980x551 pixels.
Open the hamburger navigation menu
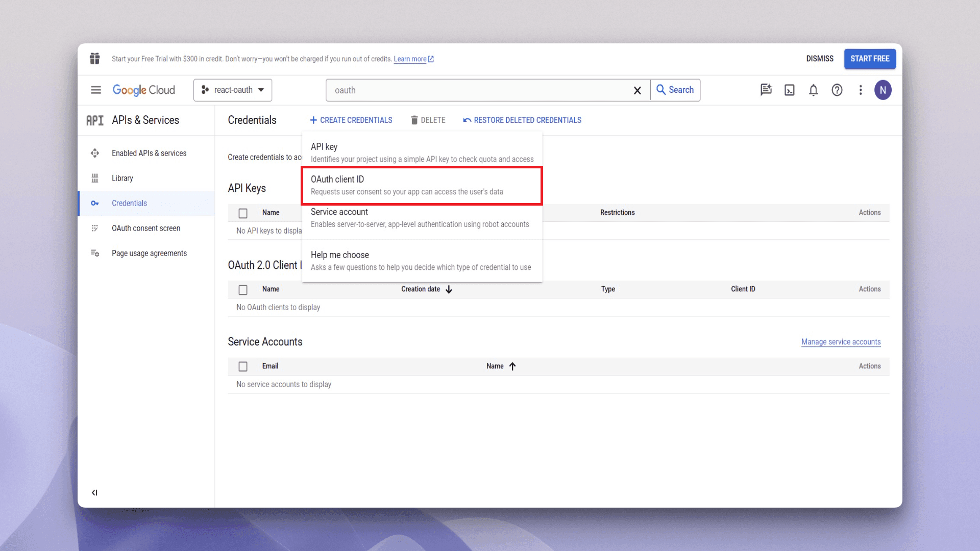pos(95,90)
